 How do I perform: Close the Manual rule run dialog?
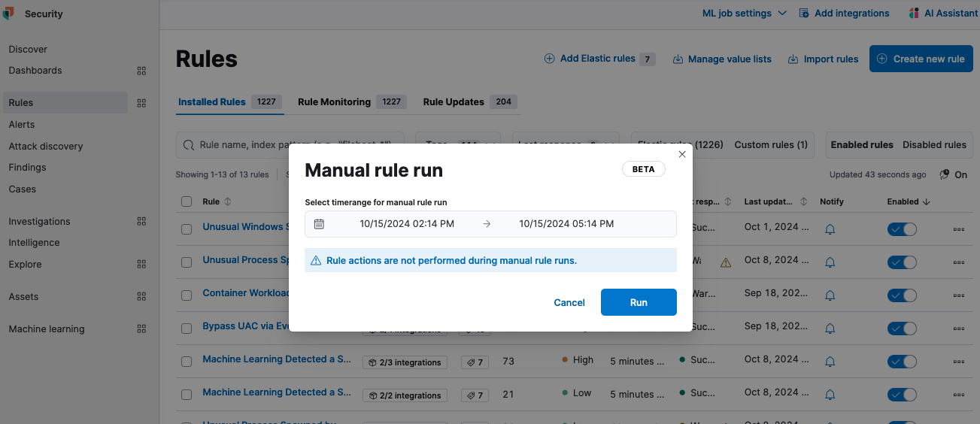pos(682,154)
